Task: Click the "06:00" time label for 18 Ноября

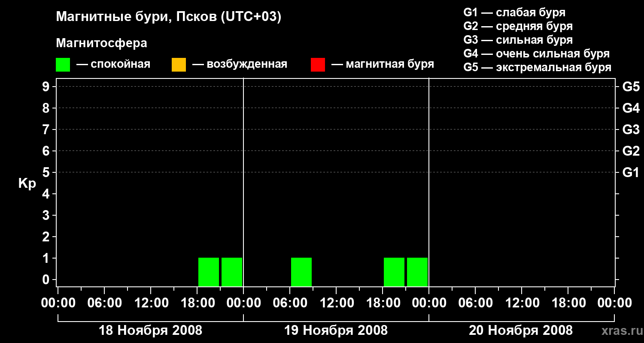Action: pos(104,303)
